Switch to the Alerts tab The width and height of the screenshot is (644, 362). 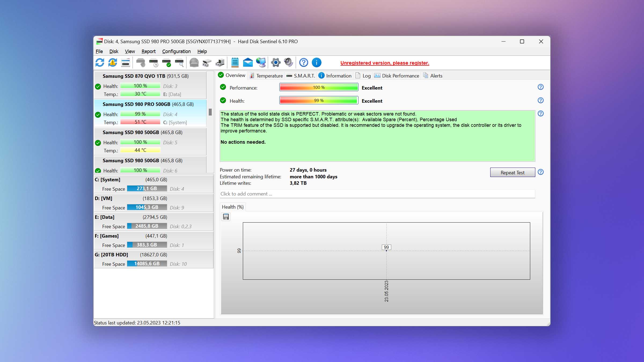433,76
